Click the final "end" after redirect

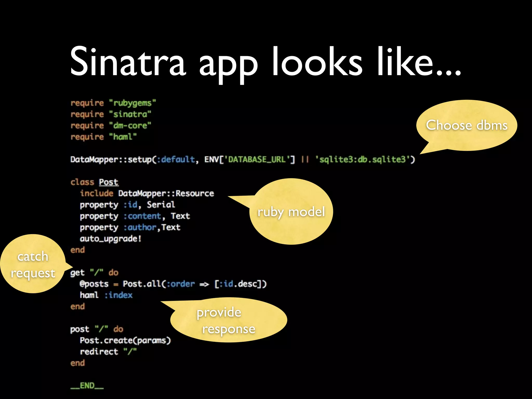[78, 363]
